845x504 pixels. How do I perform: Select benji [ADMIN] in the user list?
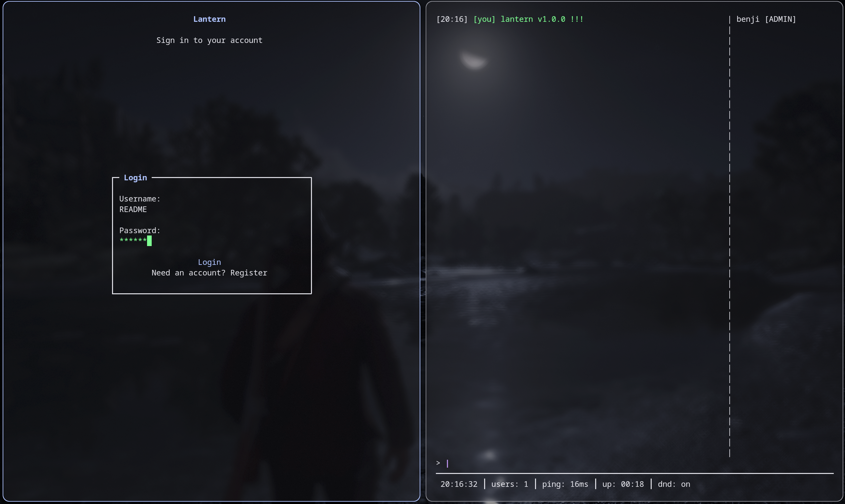tap(766, 19)
